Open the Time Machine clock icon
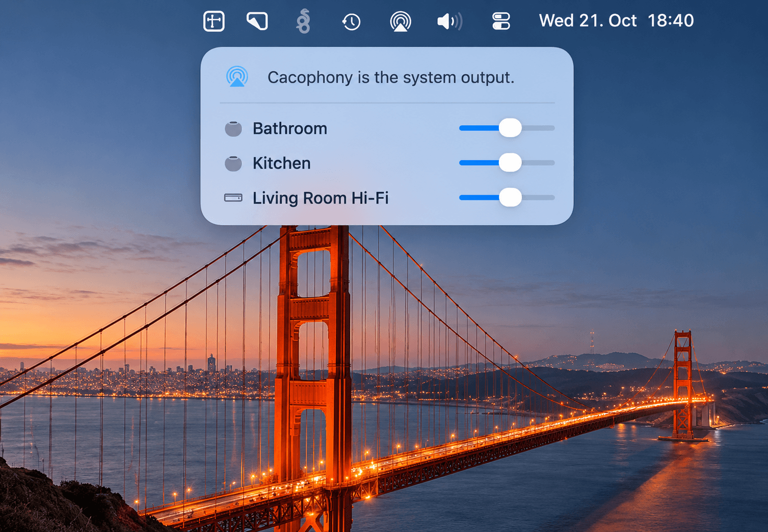This screenshot has height=532, width=768. pyautogui.click(x=351, y=21)
